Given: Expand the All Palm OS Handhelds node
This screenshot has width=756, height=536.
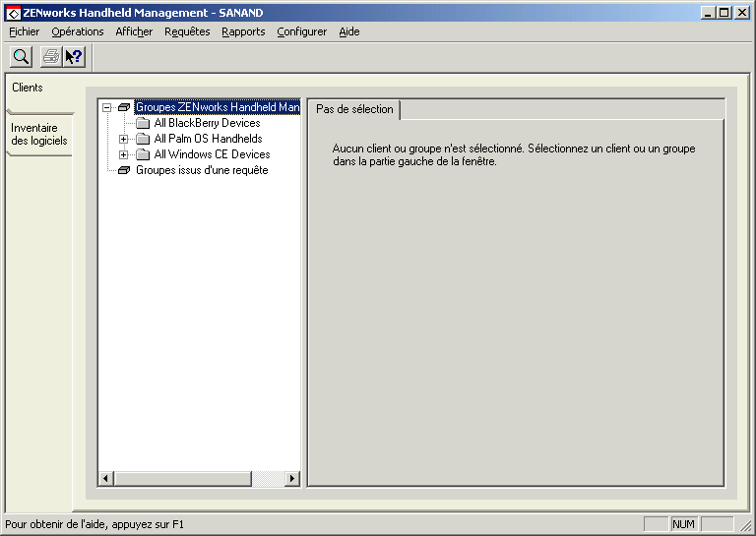Looking at the screenshot, I should click(x=123, y=140).
